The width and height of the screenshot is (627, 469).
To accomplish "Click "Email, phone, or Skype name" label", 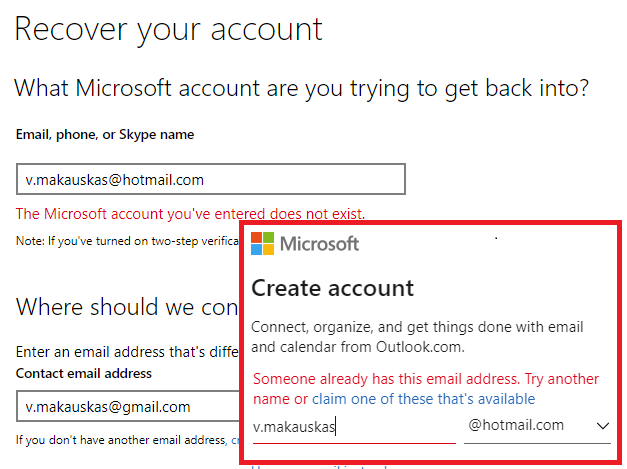I will pos(105,134).
